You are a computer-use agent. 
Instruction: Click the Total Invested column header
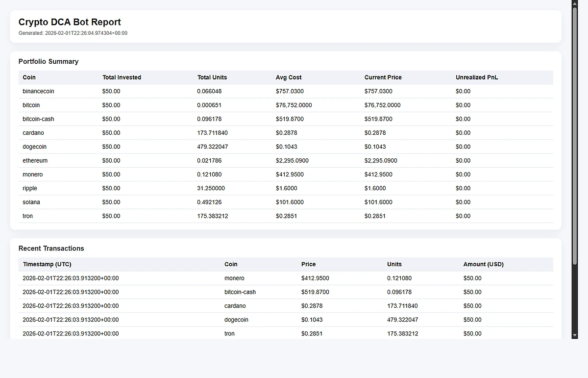point(122,77)
